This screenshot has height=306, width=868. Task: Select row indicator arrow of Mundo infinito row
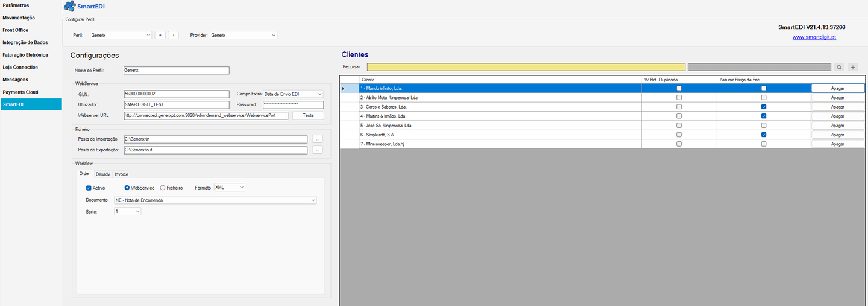coord(344,88)
